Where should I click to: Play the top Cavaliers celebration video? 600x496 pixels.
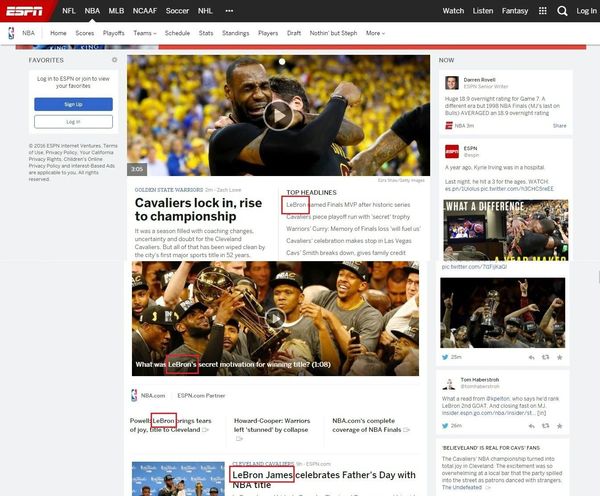coord(279,116)
